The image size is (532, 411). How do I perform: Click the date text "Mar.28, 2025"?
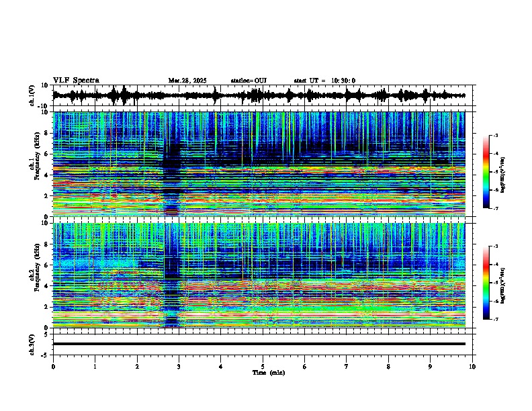(187, 81)
